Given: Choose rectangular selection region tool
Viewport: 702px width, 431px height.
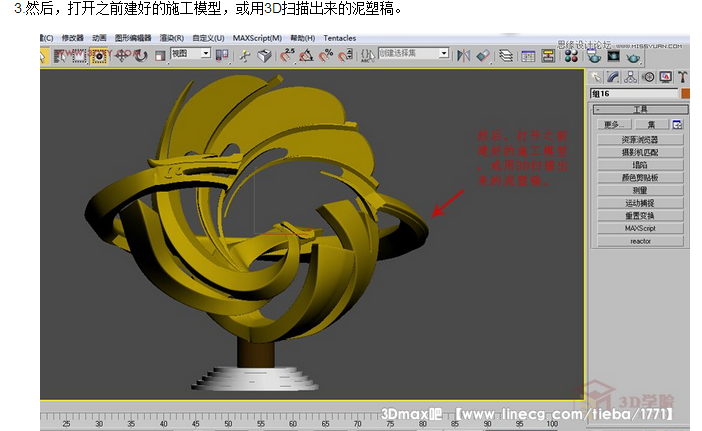Looking at the screenshot, I should (79, 56).
